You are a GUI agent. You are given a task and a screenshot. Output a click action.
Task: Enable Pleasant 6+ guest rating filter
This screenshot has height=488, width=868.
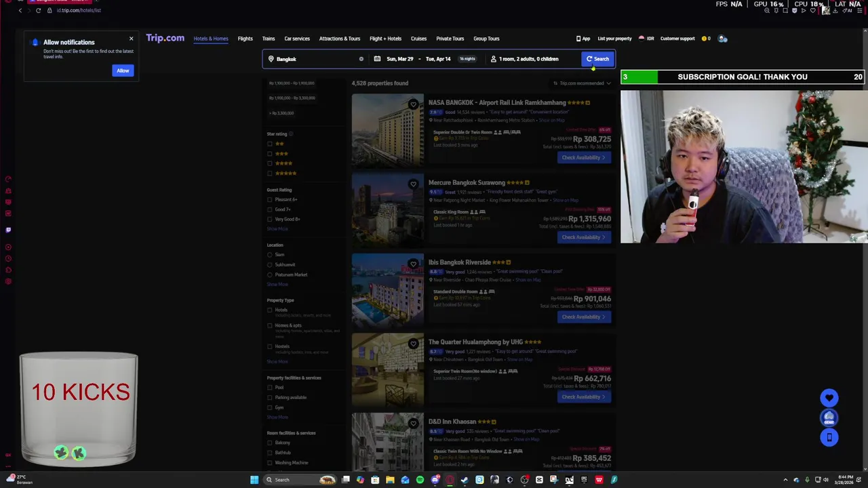pos(270,200)
